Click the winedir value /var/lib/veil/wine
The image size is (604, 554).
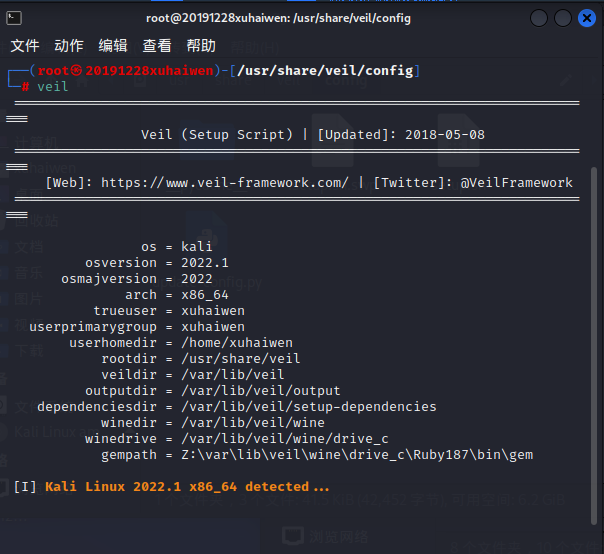click(x=253, y=423)
